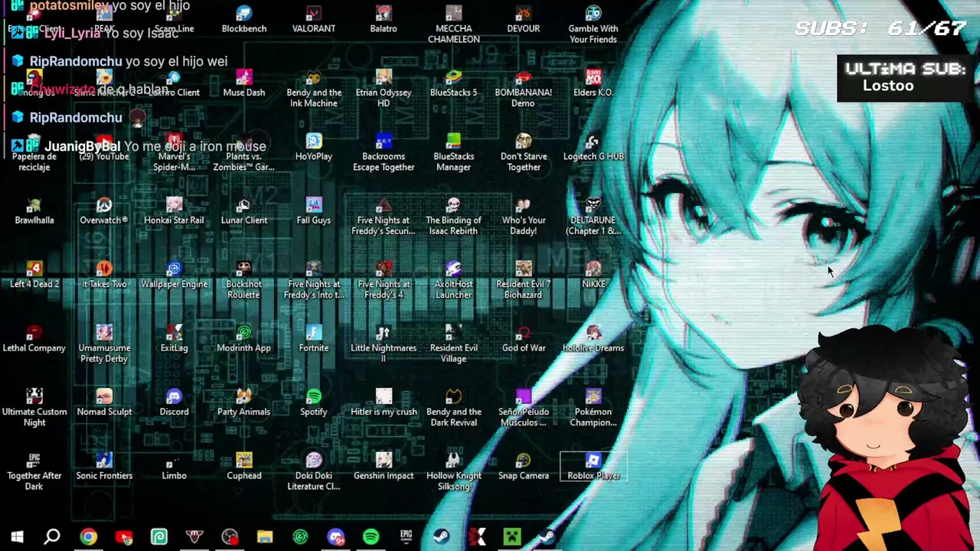Select the Party Animals desktop icon
The height and width of the screenshot is (551, 980).
(x=244, y=403)
